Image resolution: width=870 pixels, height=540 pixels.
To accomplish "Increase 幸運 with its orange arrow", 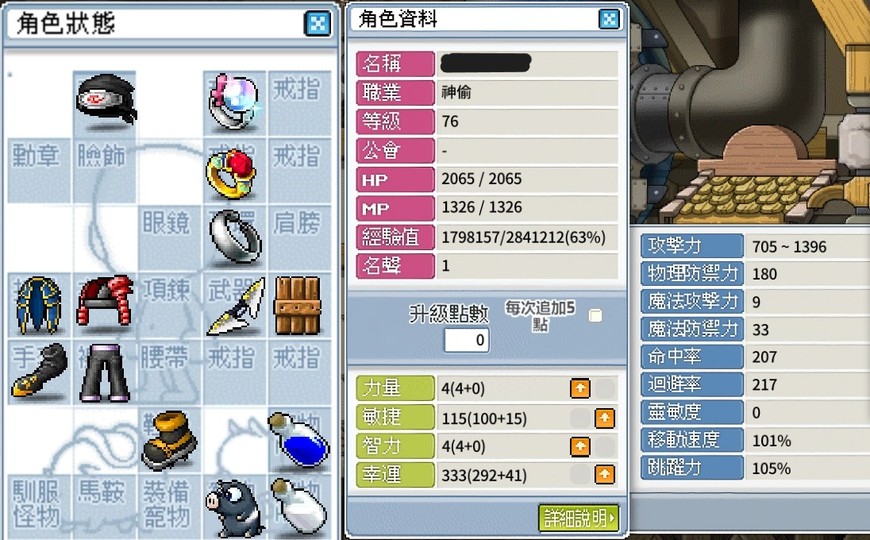I will click(605, 475).
